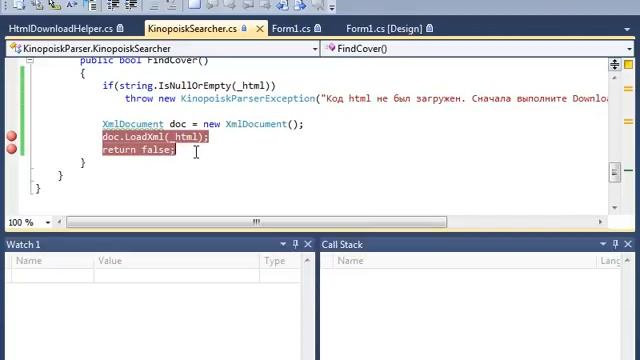Screen dimensions: 640x360
Task: Open the FindCover() members dropdown
Action: [x=629, y=49]
